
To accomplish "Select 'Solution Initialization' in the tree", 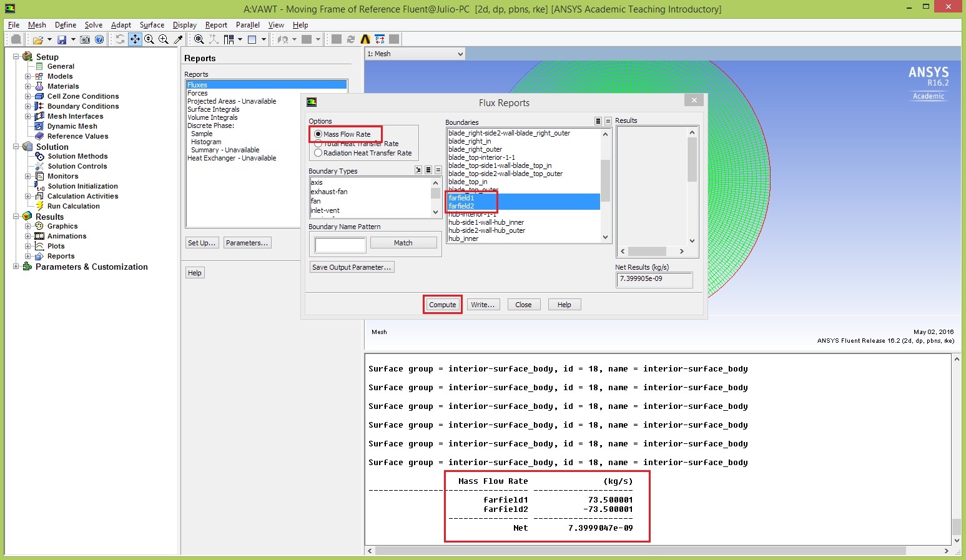I will click(82, 186).
